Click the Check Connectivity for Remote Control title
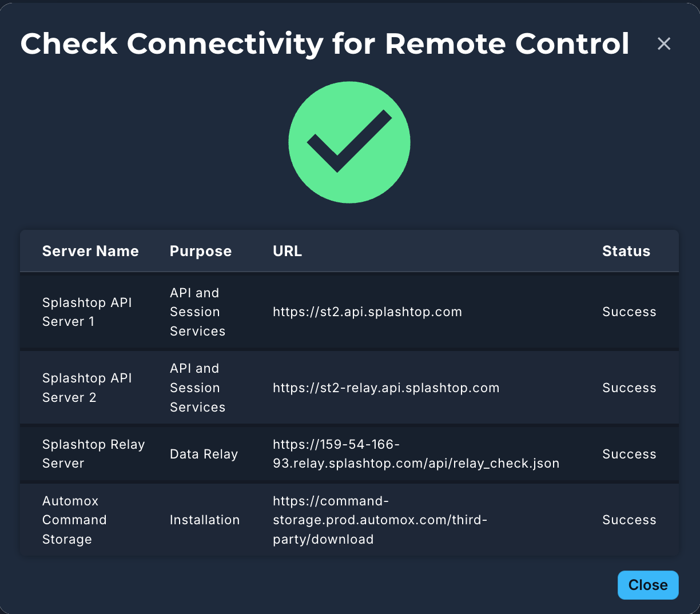This screenshot has height=614, width=700. coord(325,44)
